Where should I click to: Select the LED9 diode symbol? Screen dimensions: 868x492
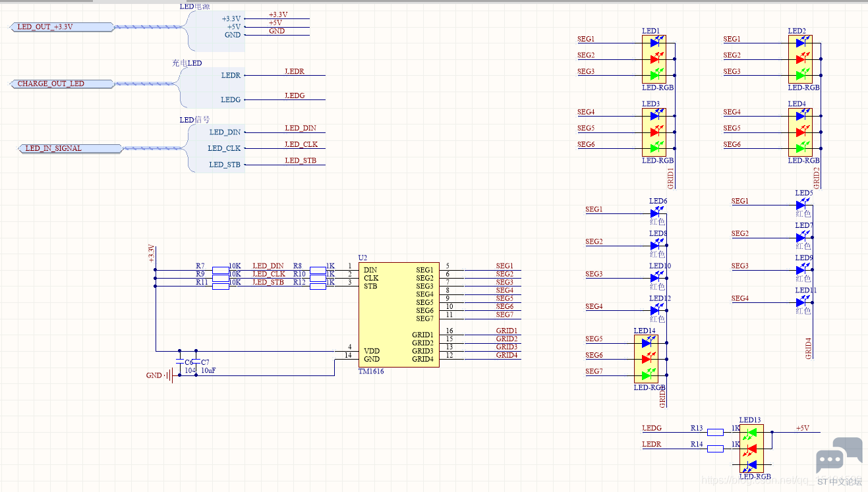coord(802,269)
